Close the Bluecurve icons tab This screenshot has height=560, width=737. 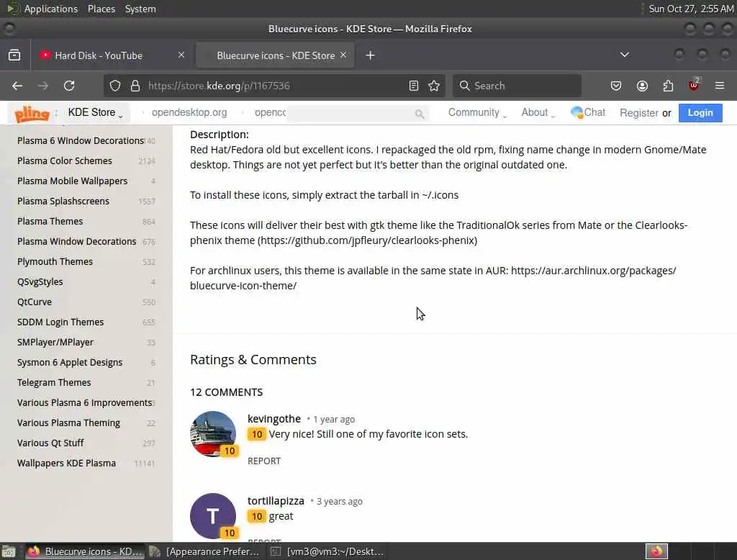[343, 55]
